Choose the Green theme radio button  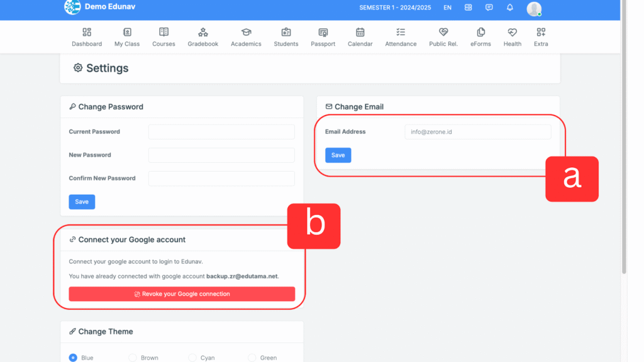click(x=252, y=358)
